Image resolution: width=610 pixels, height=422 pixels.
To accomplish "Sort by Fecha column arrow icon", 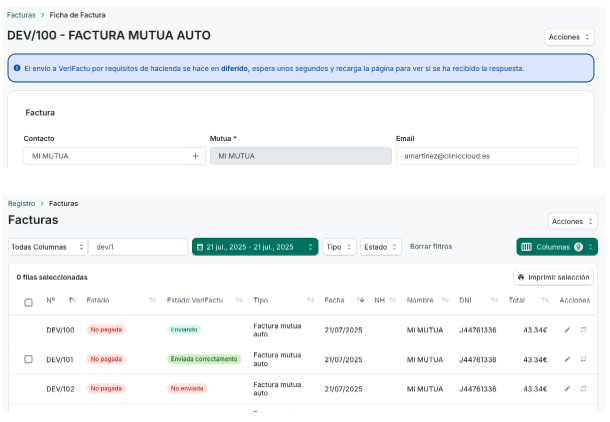I will (x=361, y=300).
